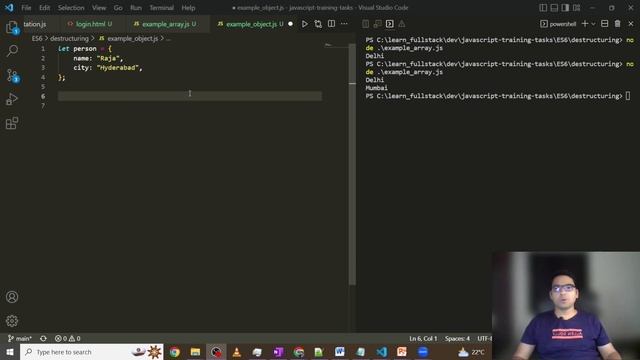This screenshot has width=640, height=360.
Task: Click the Windows Start button
Action: (x=10, y=352)
